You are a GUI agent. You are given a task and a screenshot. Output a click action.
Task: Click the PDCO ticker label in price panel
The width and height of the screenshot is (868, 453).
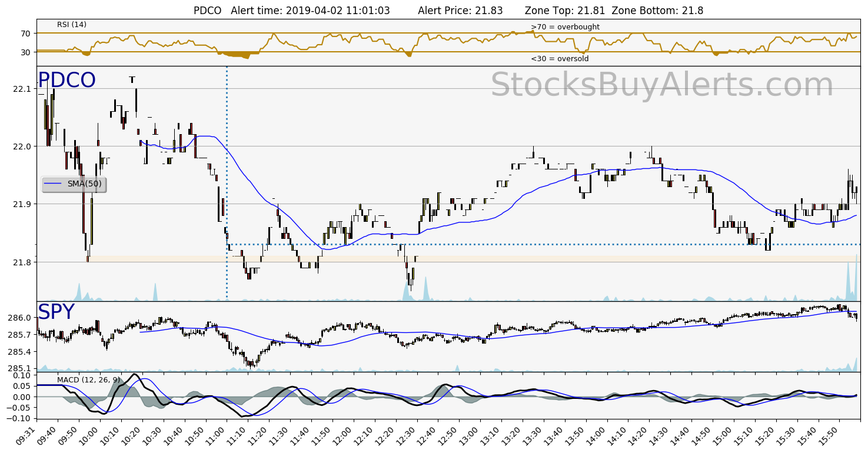[66, 80]
